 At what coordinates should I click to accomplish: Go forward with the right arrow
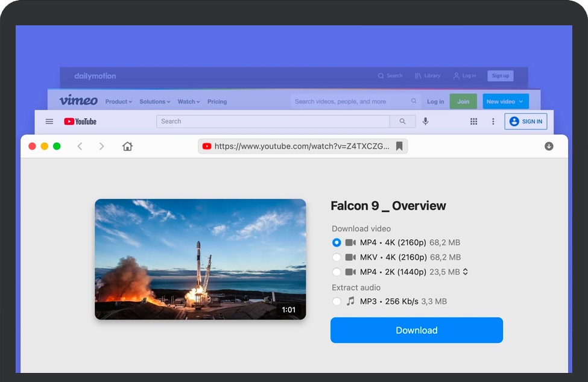(101, 146)
